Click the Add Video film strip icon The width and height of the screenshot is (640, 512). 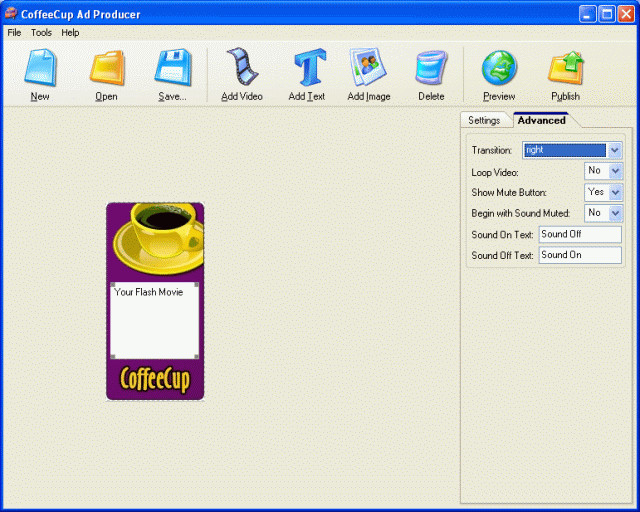click(242, 66)
